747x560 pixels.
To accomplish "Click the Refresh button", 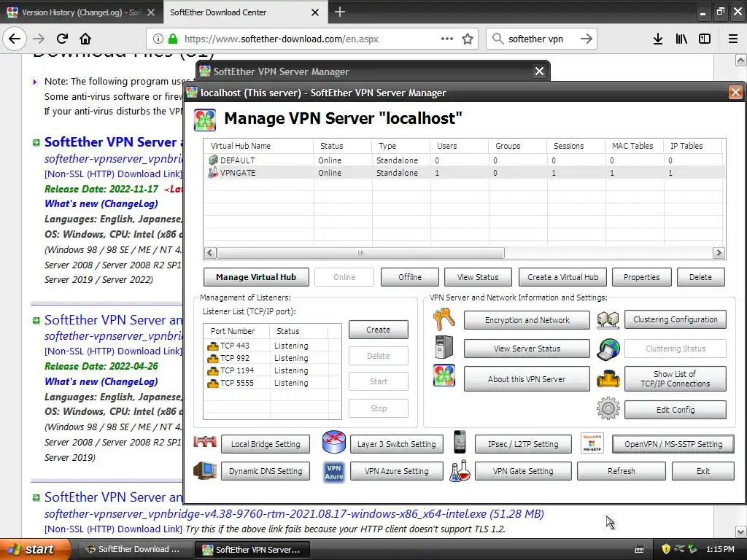I will pos(622,471).
